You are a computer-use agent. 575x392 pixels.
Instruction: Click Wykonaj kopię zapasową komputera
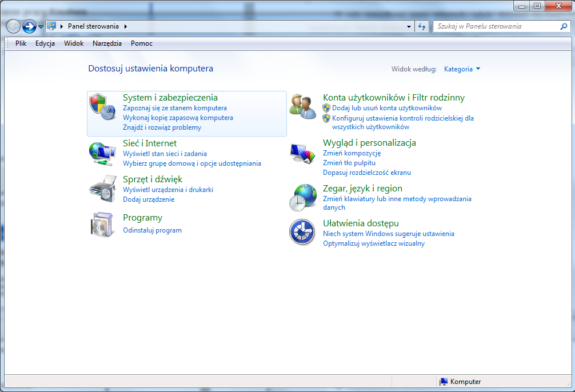(178, 118)
